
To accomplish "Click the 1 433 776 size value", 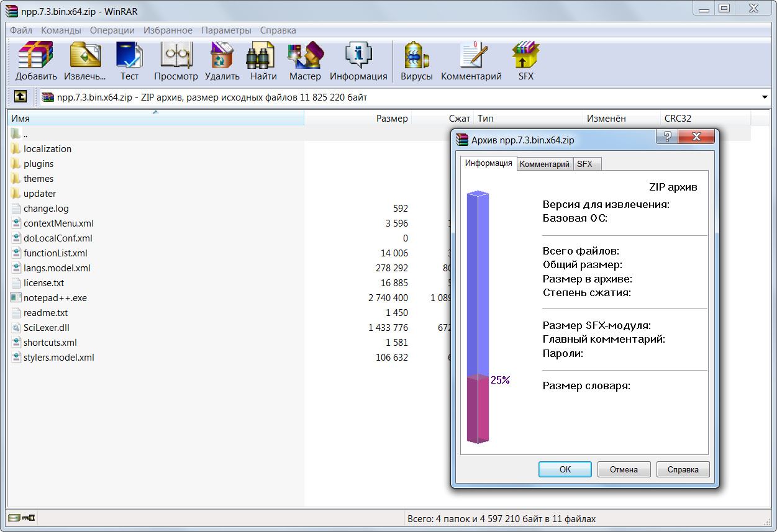I will [x=388, y=328].
